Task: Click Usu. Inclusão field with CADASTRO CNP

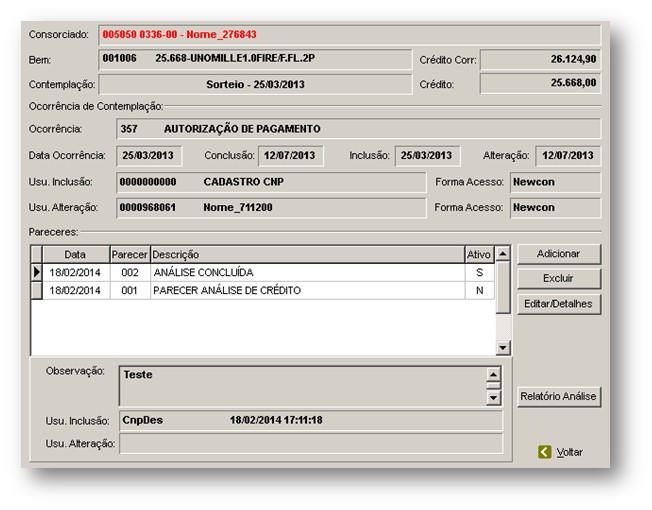Action: [271, 182]
